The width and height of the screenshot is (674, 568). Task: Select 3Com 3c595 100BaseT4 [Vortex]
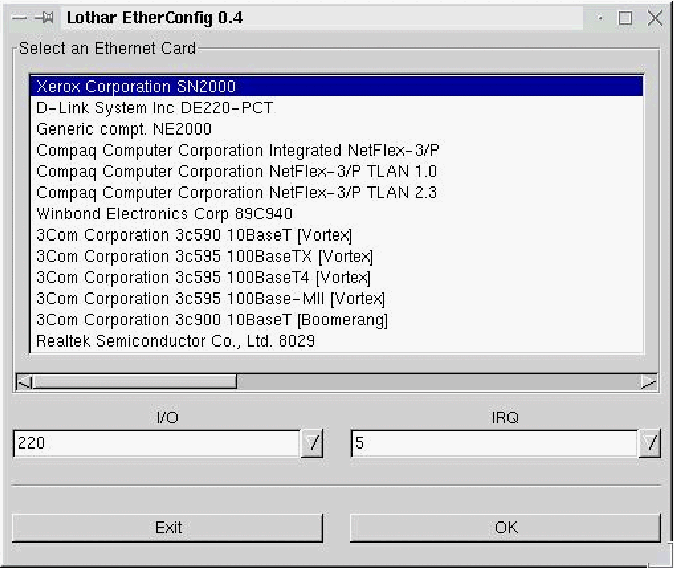337,277
